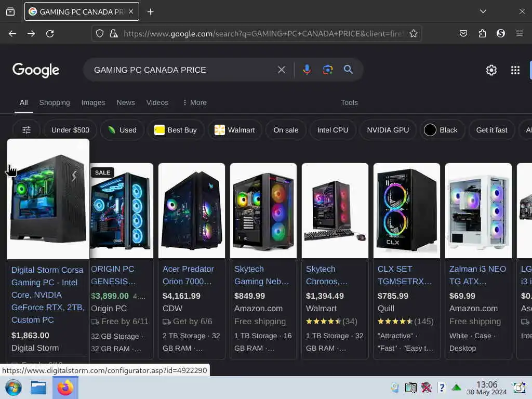Open Google apps grid
Image resolution: width=532 pixels, height=399 pixels.
point(515,70)
